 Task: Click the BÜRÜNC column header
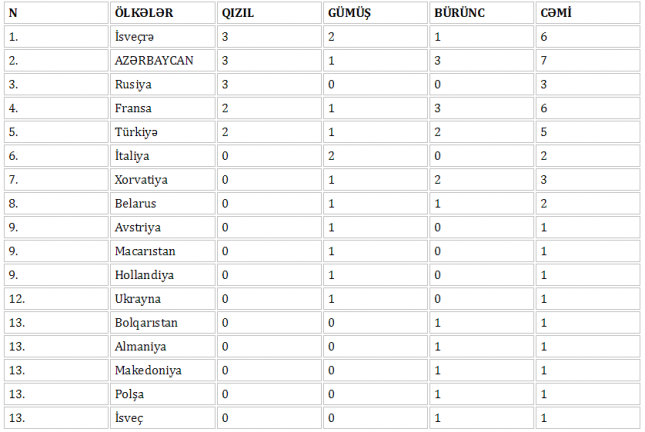click(458, 13)
